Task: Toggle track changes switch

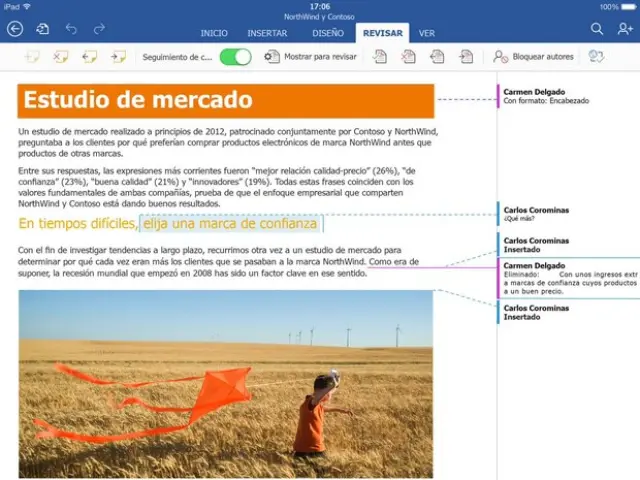Action: [236, 57]
